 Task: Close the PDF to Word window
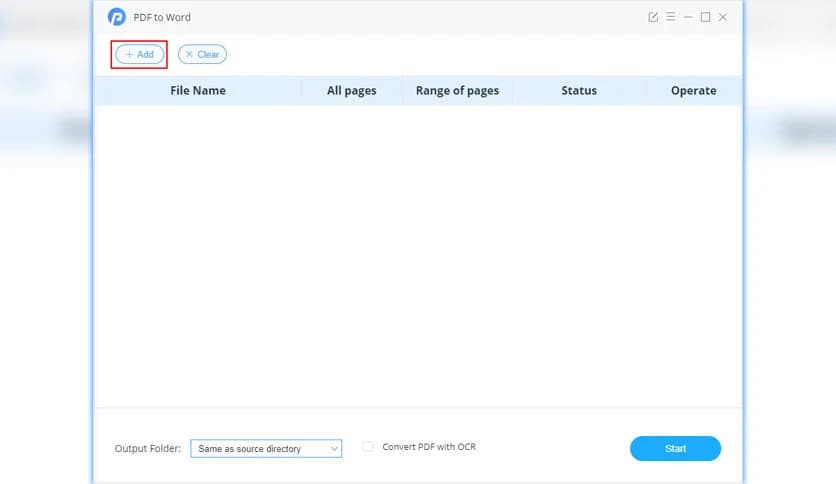[723, 17]
